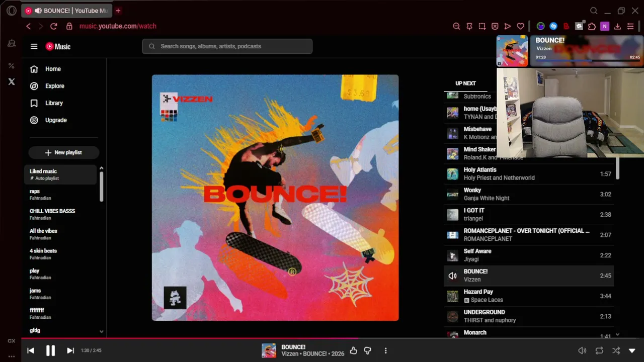This screenshot has width=644, height=362.
Task: Switch to the UP NEXT tab
Action: [465, 83]
